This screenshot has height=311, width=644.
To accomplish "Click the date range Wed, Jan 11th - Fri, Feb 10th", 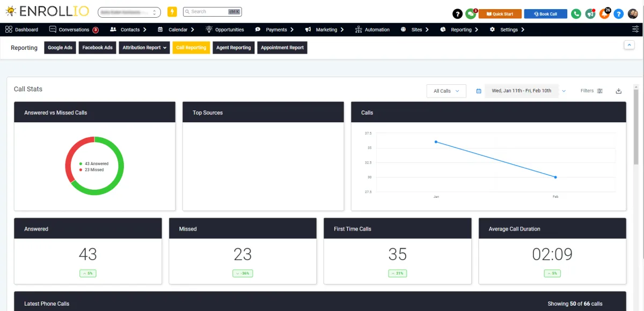I will click(x=522, y=91).
